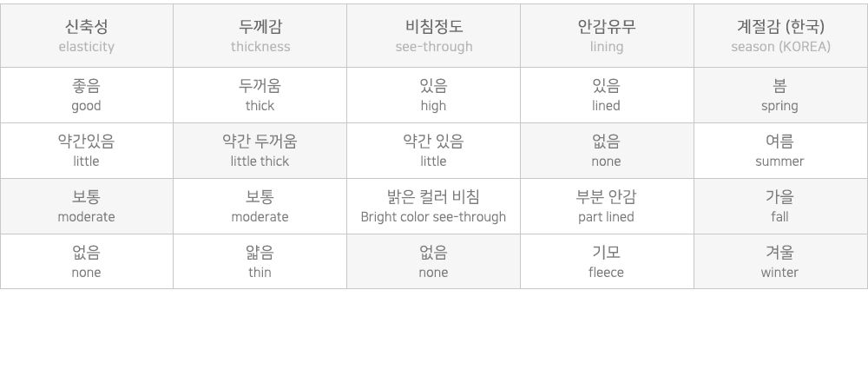Click the 계절감 season (KOREA) header
868x376 pixels.
780,36
